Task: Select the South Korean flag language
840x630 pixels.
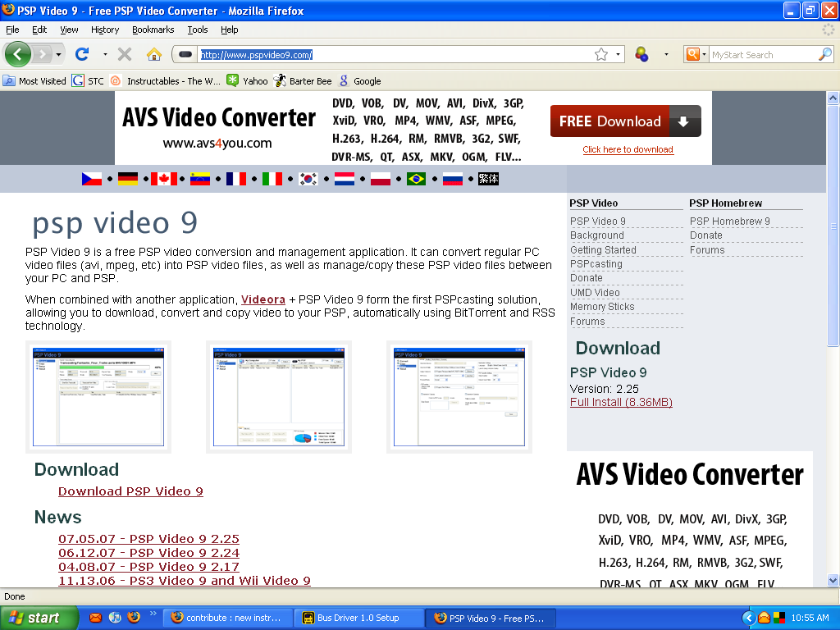Action: (x=308, y=179)
